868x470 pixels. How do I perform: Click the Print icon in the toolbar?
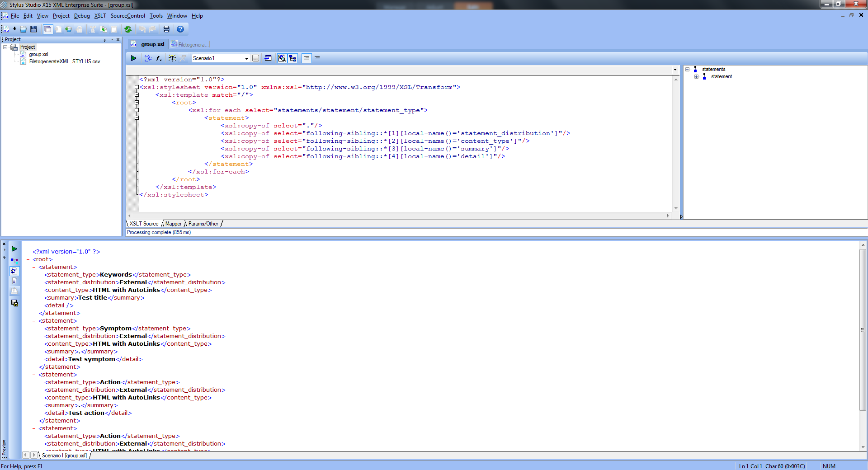coord(166,29)
